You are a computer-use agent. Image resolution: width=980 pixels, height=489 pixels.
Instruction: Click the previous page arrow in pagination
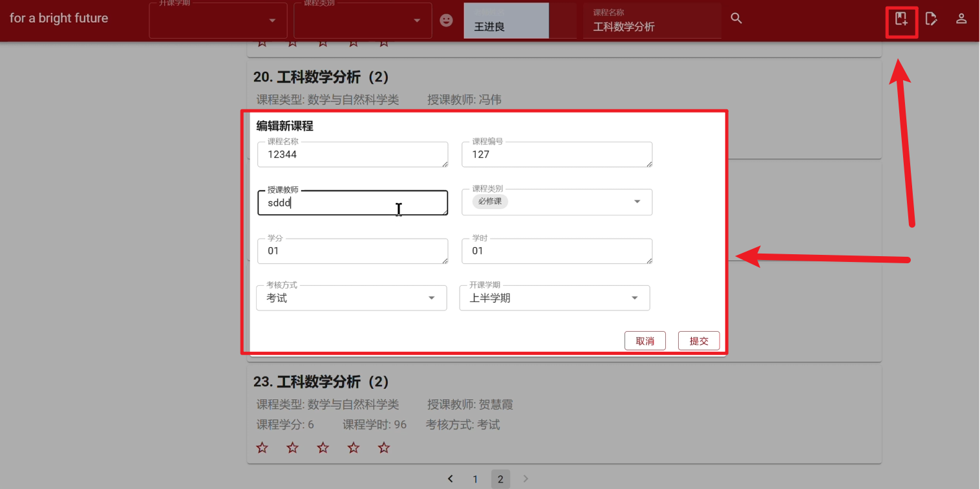[x=451, y=479]
